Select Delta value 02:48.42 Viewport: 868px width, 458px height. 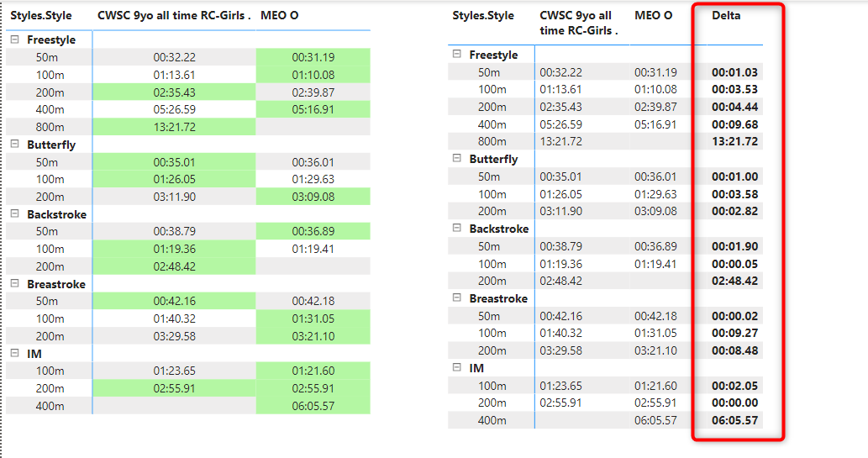(734, 281)
